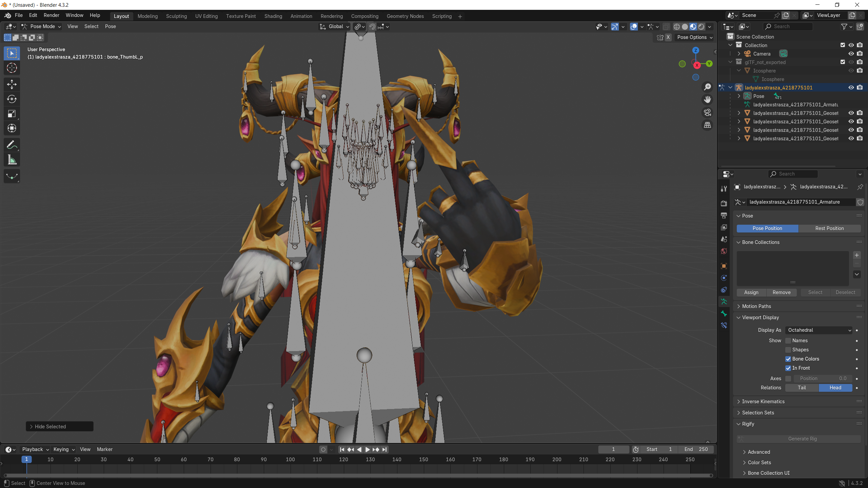The width and height of the screenshot is (868, 488).
Task: Click the timeline play button
Action: click(367, 449)
